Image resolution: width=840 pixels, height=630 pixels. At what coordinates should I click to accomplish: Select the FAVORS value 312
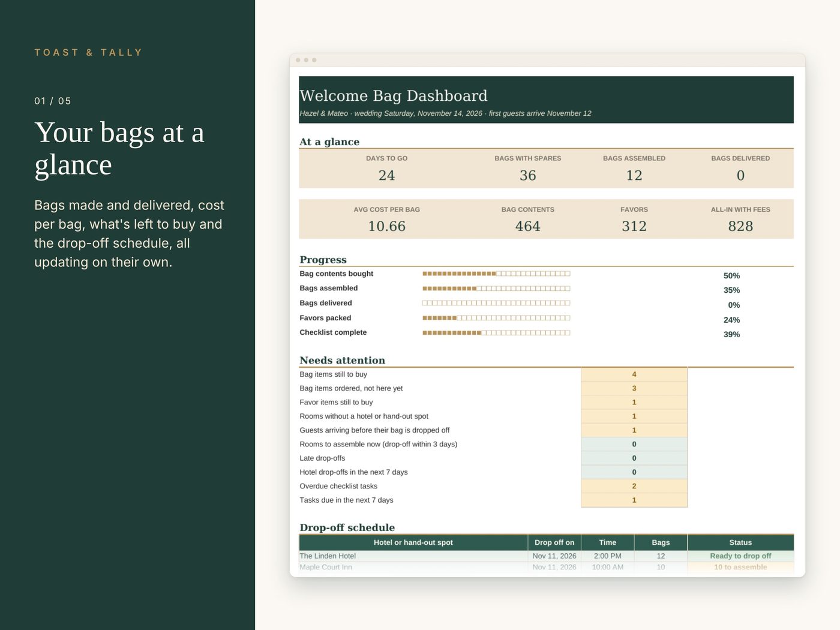point(634,226)
